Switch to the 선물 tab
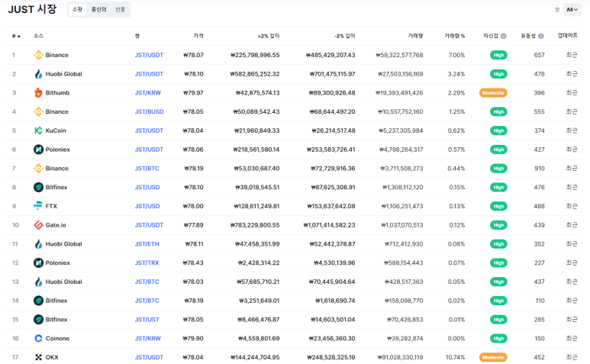Viewport: 590px width, 364px height. coord(120,9)
